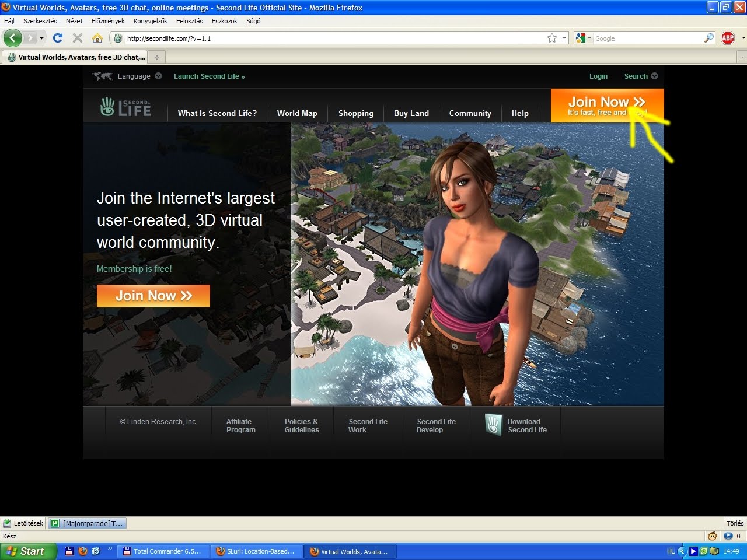Viewport: 747px width, 560px height.
Task: Click the Törlés button in downloads bar
Action: tap(735, 523)
